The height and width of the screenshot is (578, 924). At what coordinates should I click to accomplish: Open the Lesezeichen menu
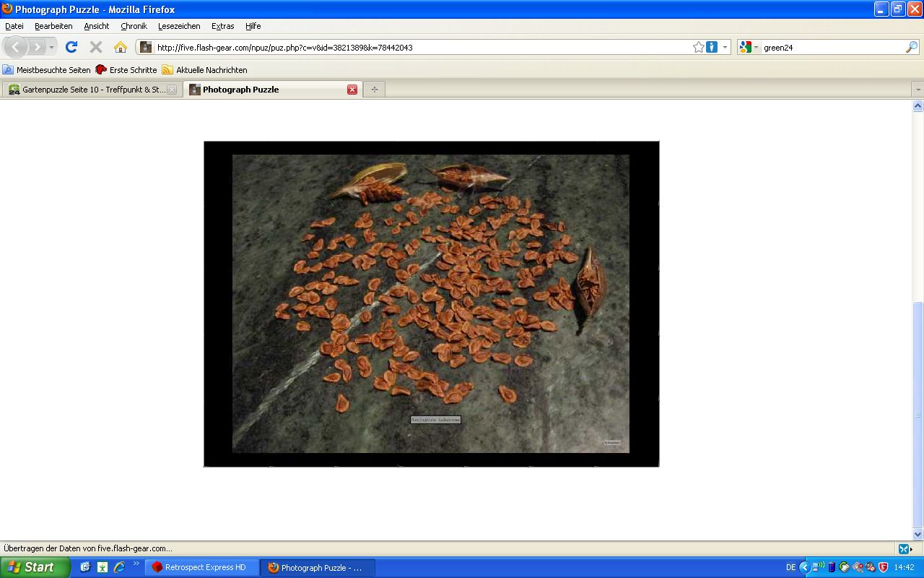179,26
